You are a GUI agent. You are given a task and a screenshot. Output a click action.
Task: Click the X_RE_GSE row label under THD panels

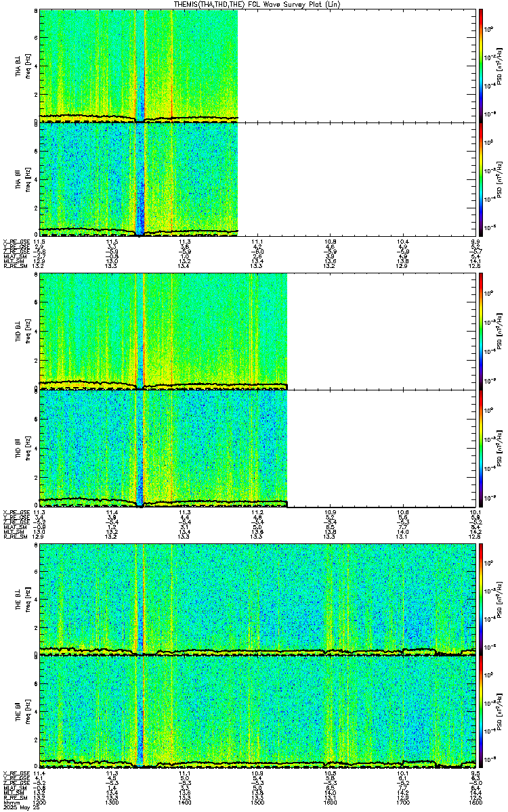16,512
